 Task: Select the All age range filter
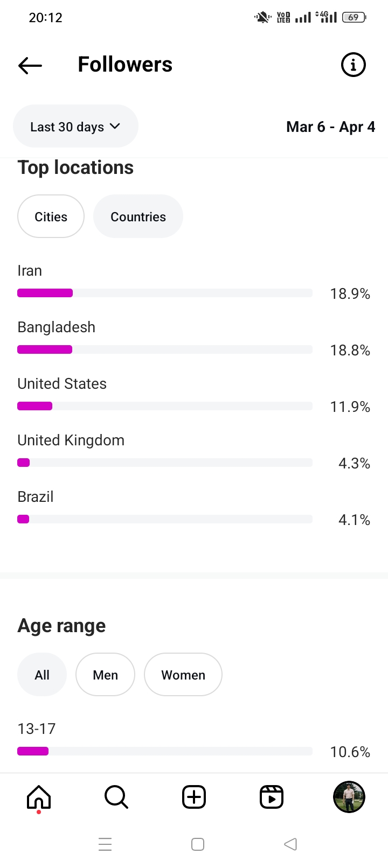tap(42, 675)
